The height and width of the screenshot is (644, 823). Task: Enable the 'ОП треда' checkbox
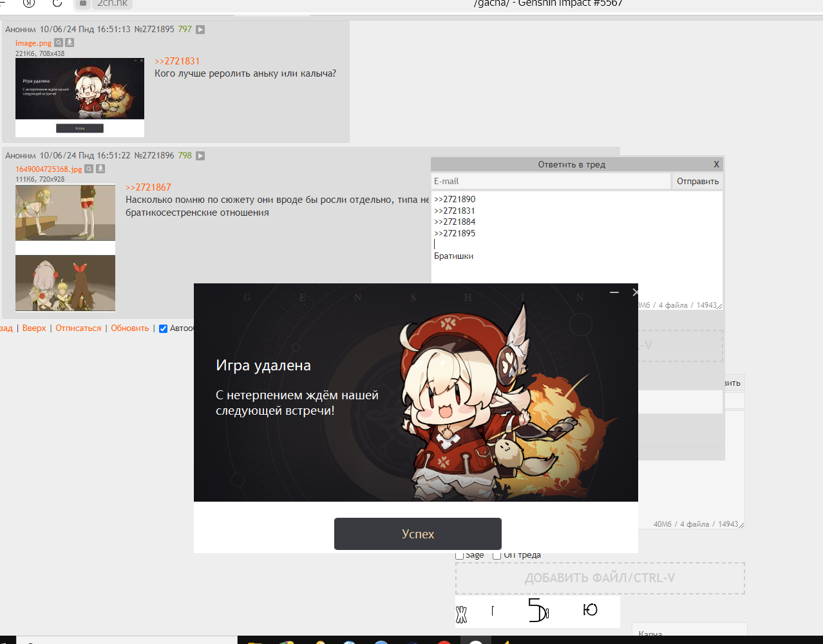(497, 555)
